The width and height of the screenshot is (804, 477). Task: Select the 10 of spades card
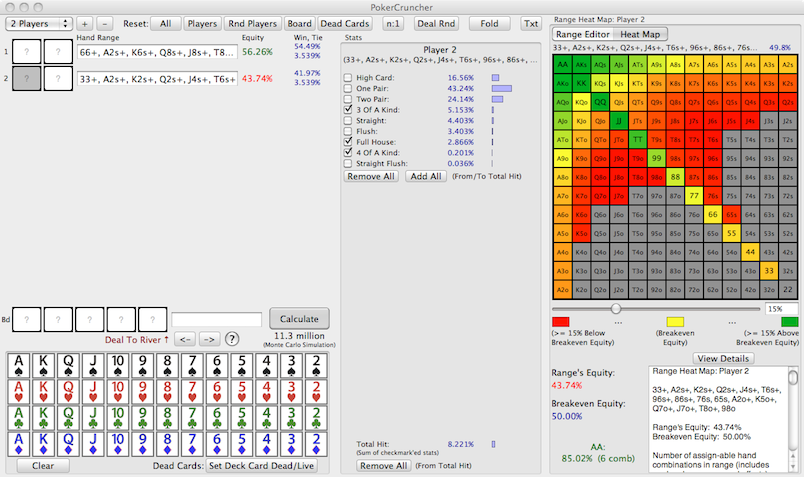(118, 366)
